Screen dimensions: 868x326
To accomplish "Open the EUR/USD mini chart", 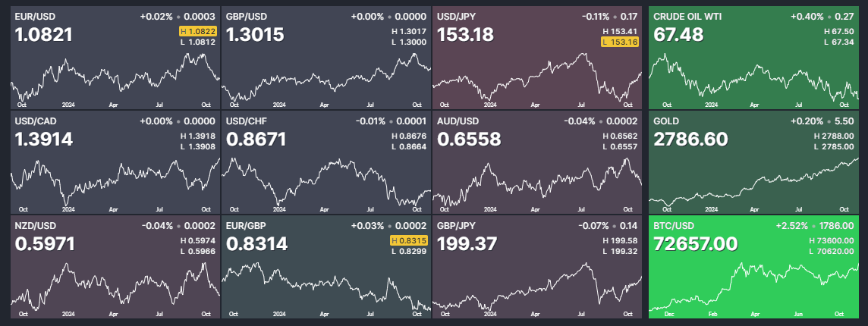I will pos(114,80).
